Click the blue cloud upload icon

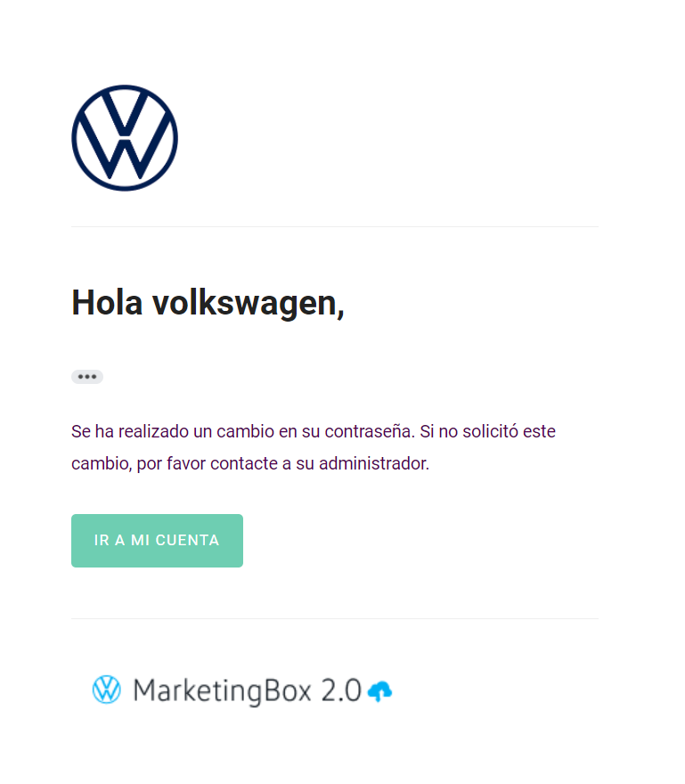click(x=380, y=691)
